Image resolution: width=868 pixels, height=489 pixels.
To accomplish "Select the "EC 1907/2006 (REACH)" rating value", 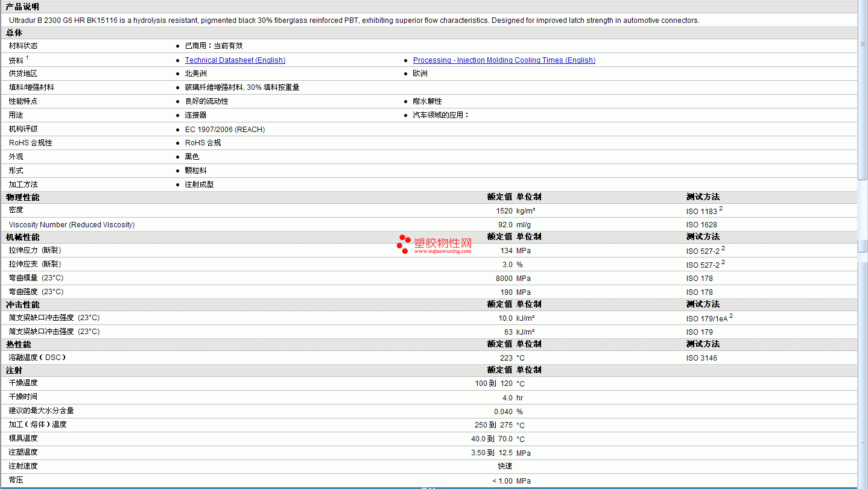I will 225,130.
